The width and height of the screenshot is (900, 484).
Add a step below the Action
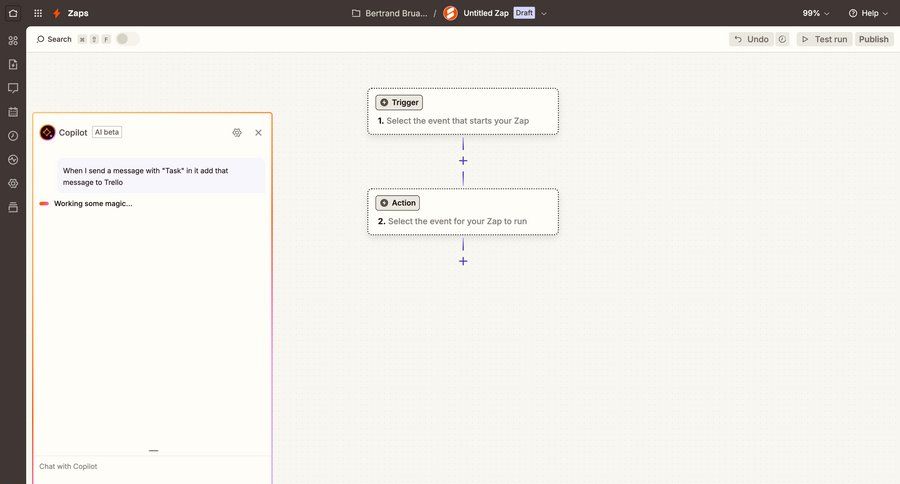click(x=463, y=261)
